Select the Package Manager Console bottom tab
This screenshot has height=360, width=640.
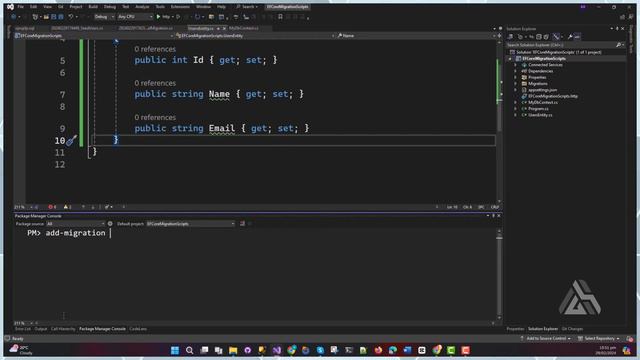(102, 329)
